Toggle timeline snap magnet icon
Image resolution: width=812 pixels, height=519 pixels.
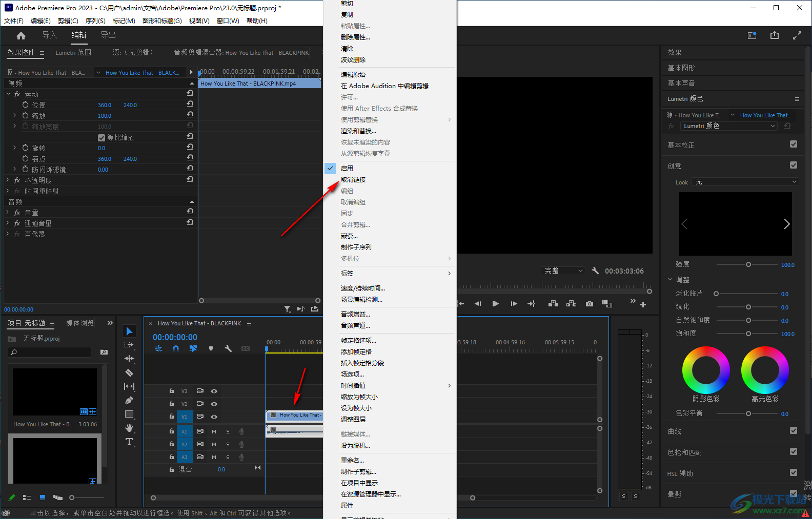pyautogui.click(x=176, y=348)
